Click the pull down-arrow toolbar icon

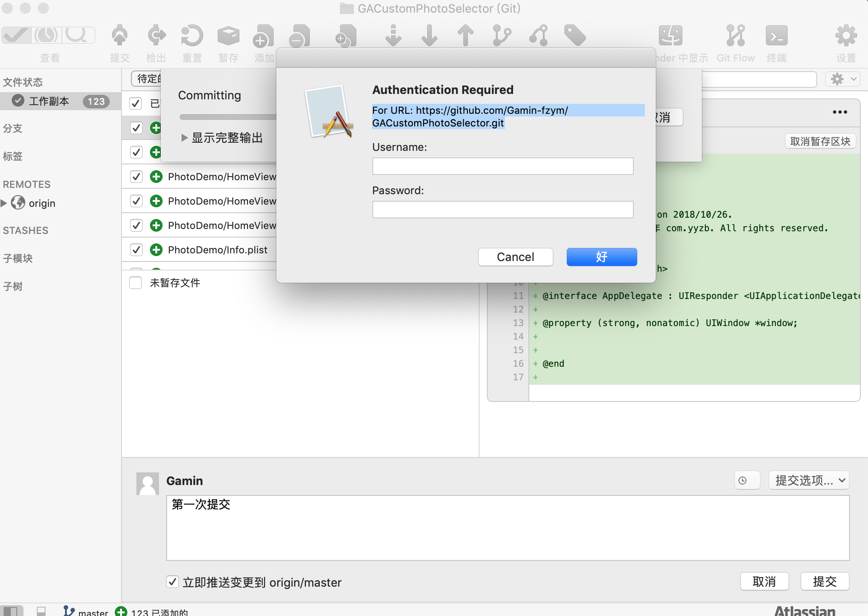pyautogui.click(x=429, y=36)
